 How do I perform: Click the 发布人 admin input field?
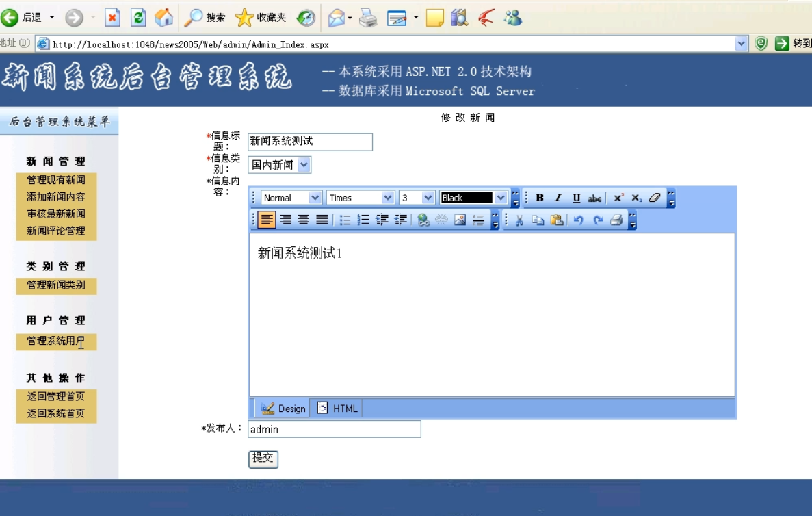click(x=334, y=429)
